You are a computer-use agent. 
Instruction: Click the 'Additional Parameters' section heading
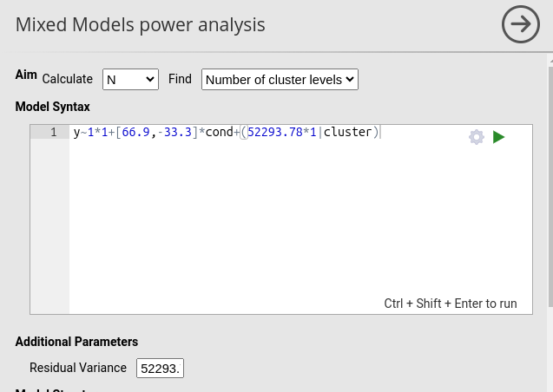(x=76, y=342)
